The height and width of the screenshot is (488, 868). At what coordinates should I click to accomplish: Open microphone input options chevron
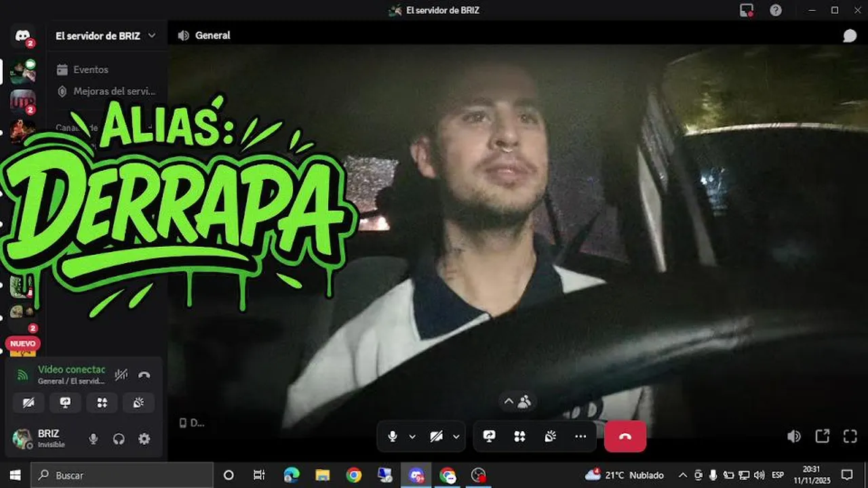tap(412, 436)
